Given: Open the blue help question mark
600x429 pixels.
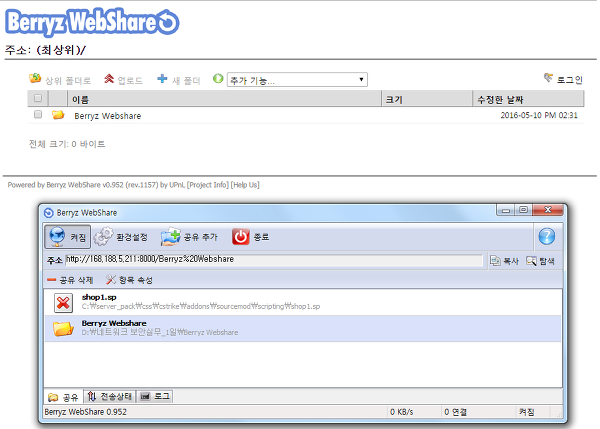Looking at the screenshot, I should coord(546,236).
